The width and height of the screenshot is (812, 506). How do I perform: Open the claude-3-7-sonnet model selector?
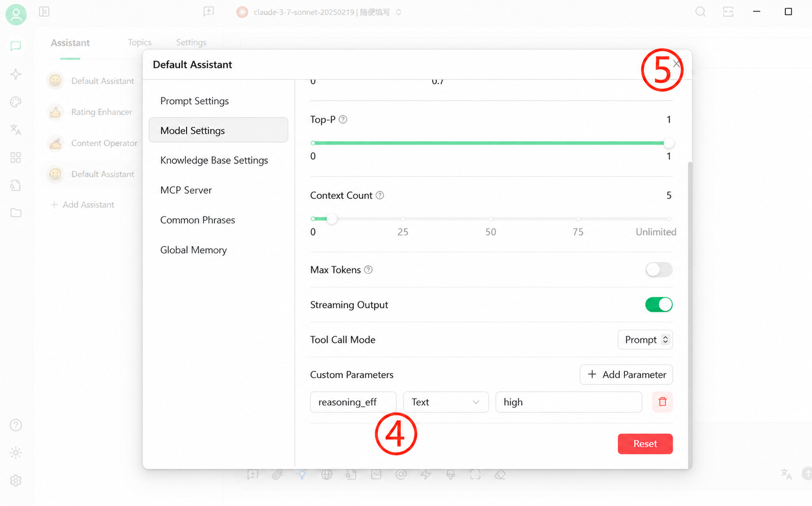[x=320, y=12]
